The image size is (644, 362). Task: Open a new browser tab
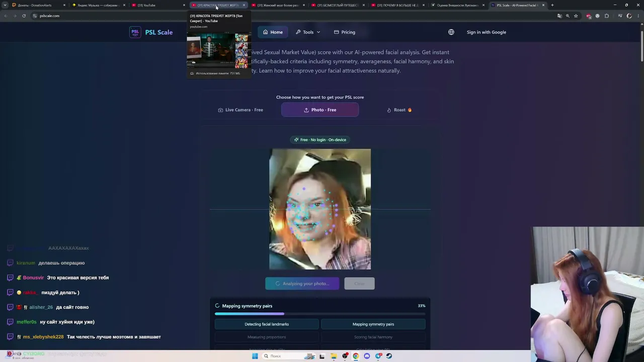552,5
